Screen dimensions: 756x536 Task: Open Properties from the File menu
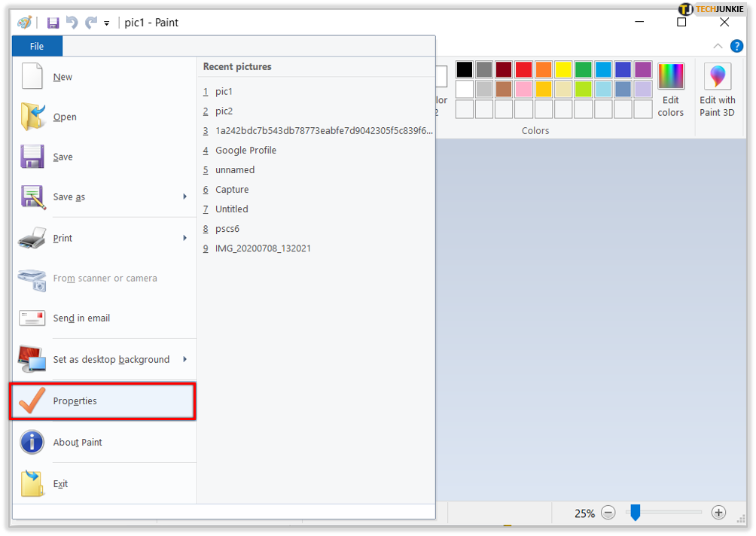click(x=104, y=401)
